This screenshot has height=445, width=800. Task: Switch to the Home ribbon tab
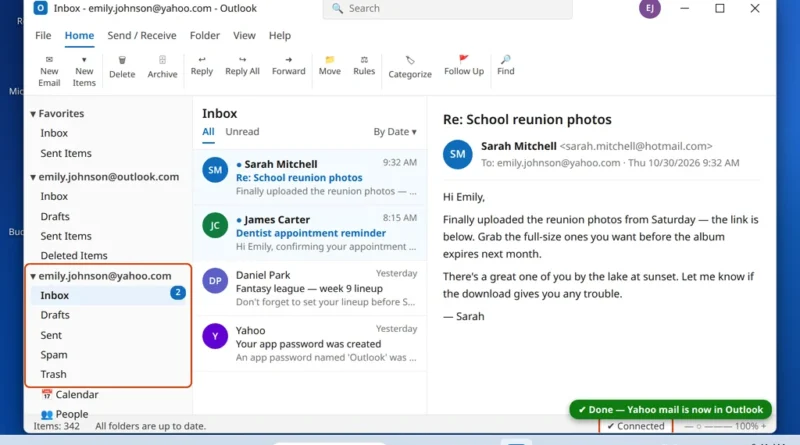tap(79, 35)
